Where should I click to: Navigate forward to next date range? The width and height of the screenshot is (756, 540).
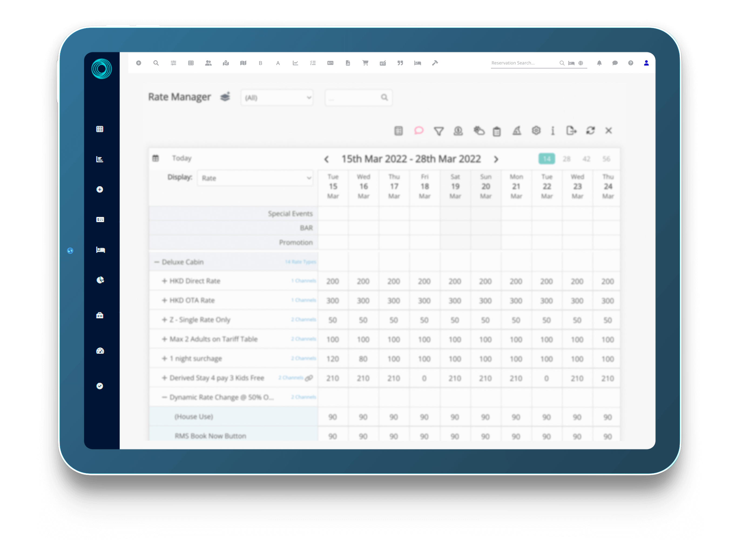click(x=497, y=158)
